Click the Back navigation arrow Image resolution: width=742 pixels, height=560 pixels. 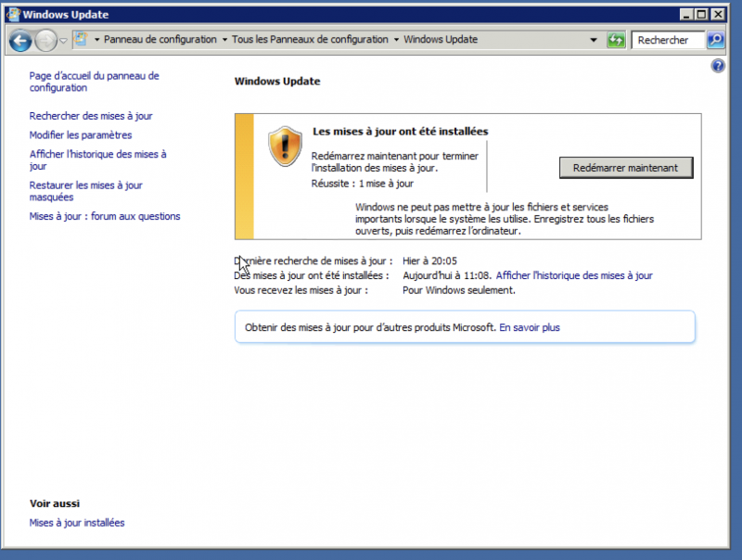click(20, 41)
